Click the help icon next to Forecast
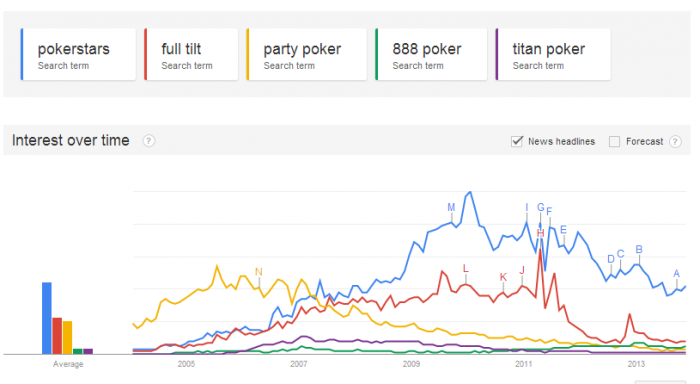This screenshot has height=384, width=700. (675, 142)
